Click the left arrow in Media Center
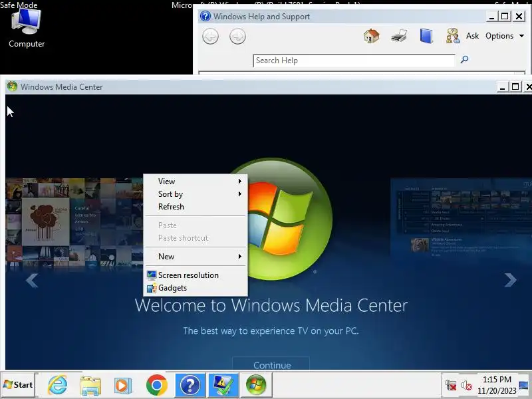This screenshot has width=532, height=399. point(32,280)
